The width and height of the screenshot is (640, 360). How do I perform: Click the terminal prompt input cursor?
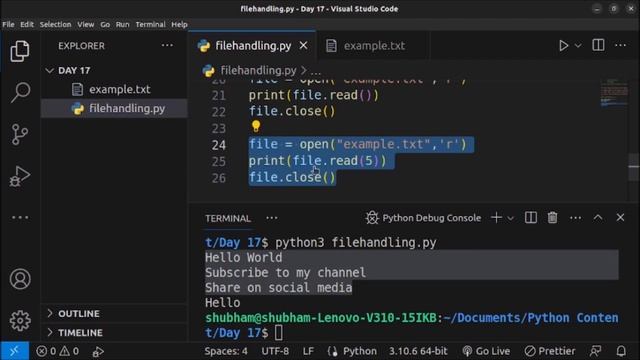tap(279, 333)
